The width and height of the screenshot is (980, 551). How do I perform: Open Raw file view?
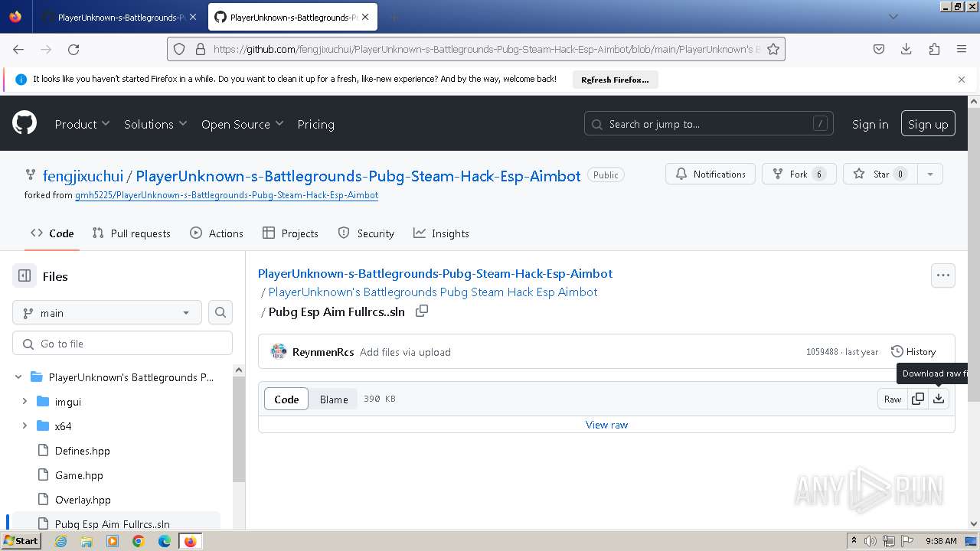click(893, 399)
